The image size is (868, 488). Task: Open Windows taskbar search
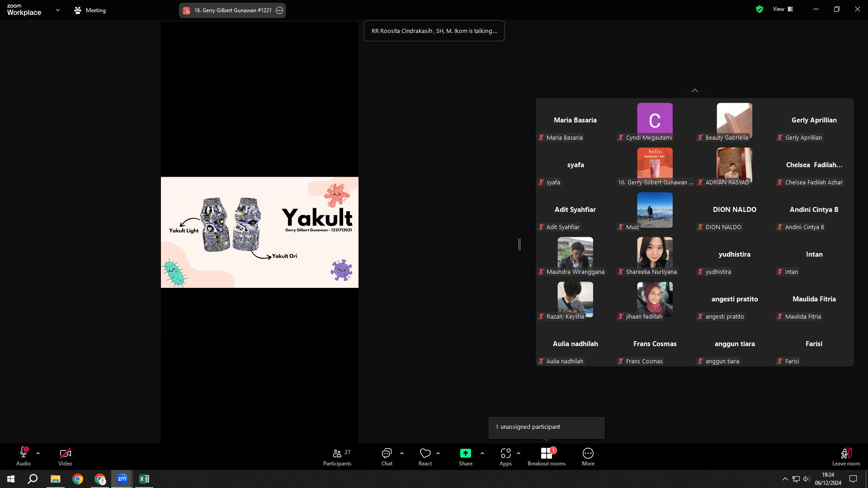coord(33,479)
